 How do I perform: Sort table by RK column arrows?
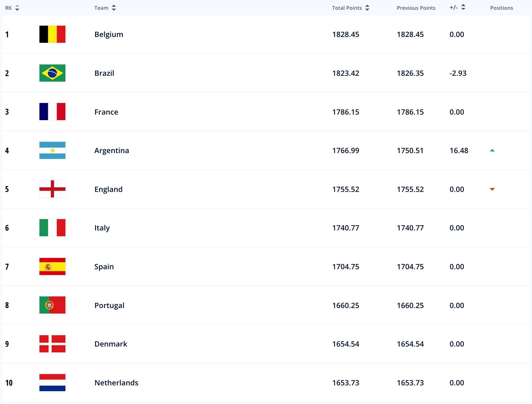[17, 8]
